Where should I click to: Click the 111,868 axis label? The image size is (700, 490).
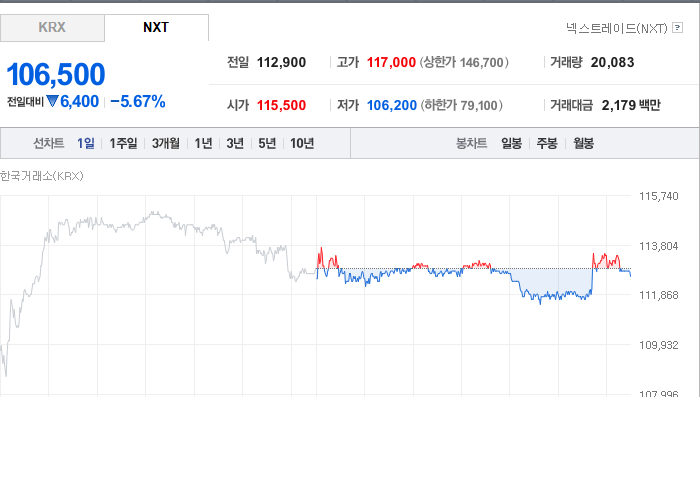click(x=658, y=295)
